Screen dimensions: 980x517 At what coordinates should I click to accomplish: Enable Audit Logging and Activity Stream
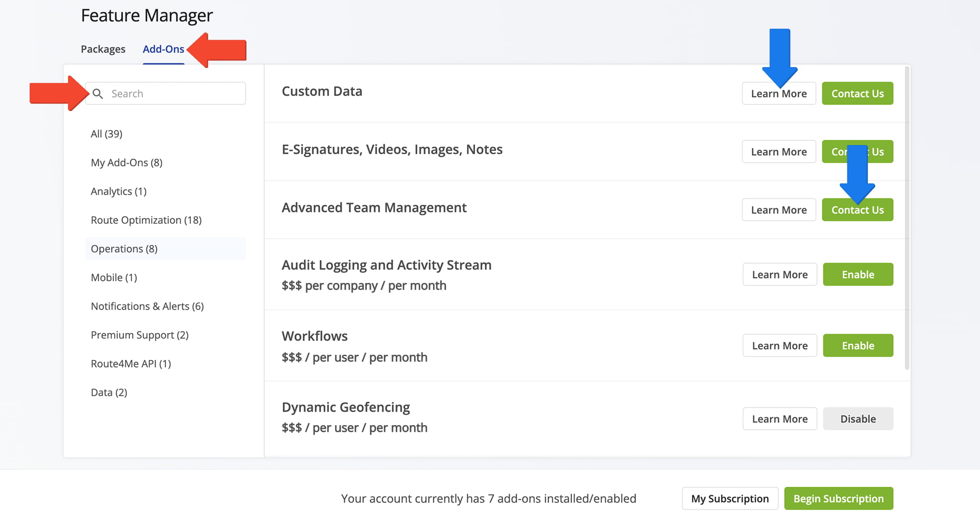(857, 275)
